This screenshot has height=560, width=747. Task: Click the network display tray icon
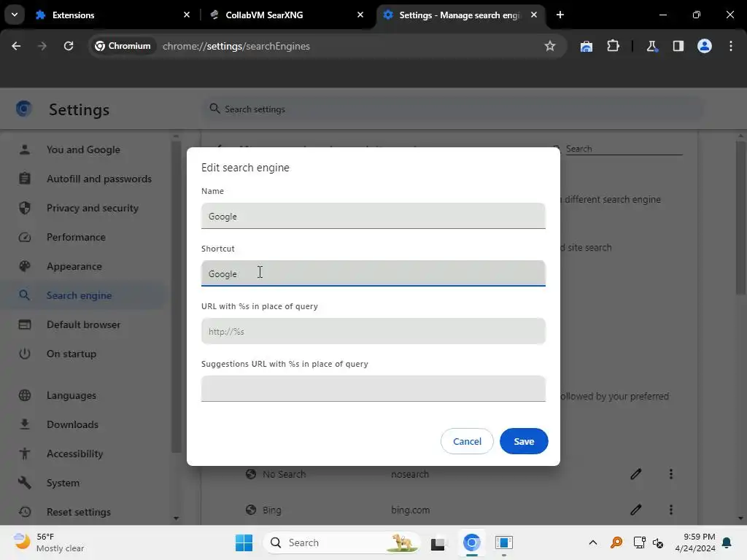(x=639, y=542)
